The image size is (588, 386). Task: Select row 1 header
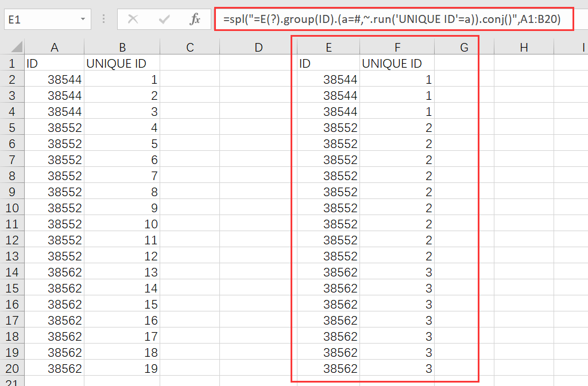coord(12,64)
